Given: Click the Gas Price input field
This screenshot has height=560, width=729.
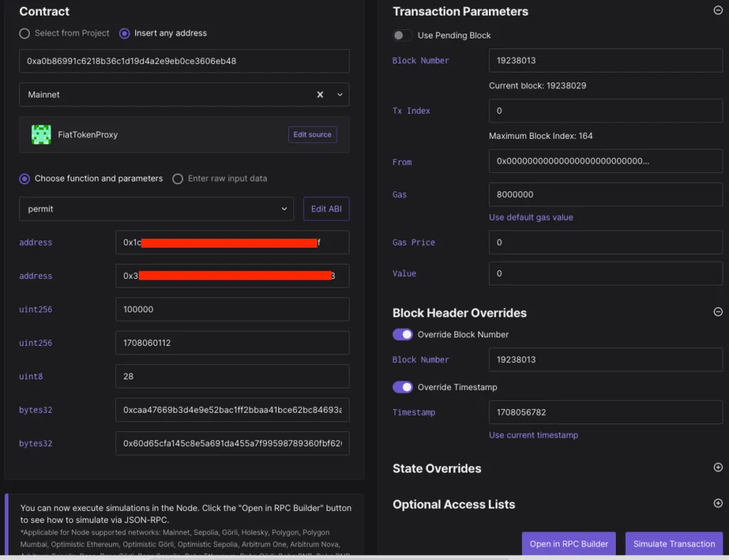Looking at the screenshot, I should 606,243.
